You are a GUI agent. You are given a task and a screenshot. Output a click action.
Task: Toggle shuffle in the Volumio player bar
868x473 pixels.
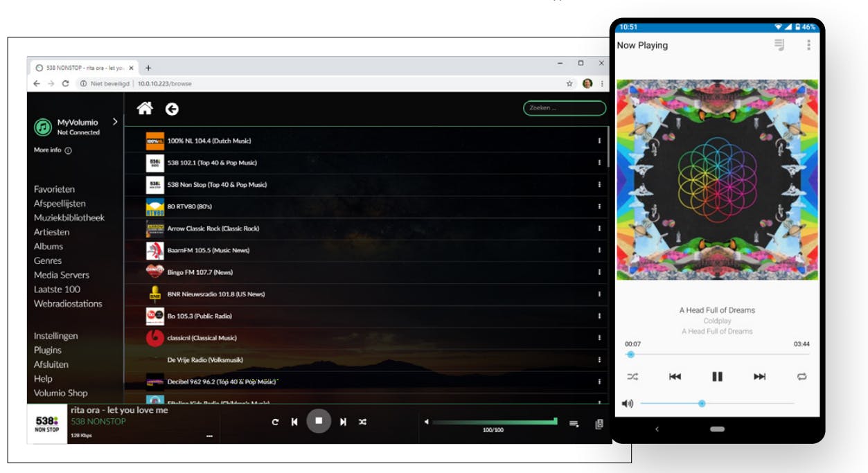pyautogui.click(x=362, y=422)
